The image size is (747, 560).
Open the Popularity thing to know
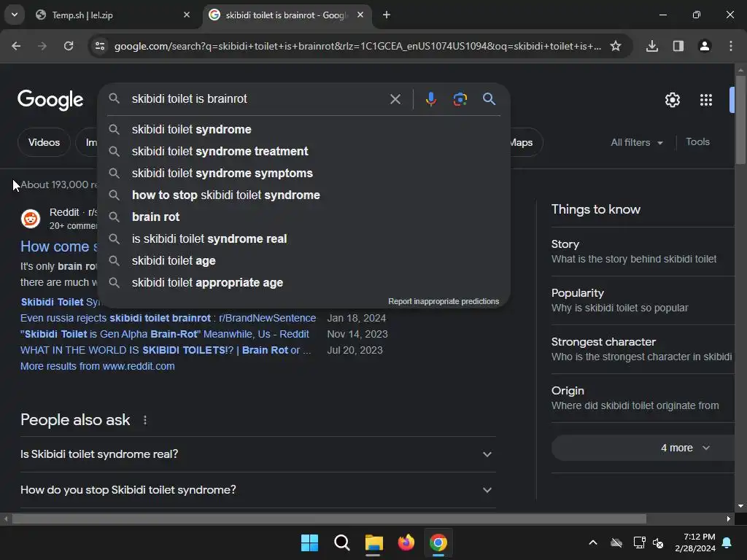coord(643,300)
